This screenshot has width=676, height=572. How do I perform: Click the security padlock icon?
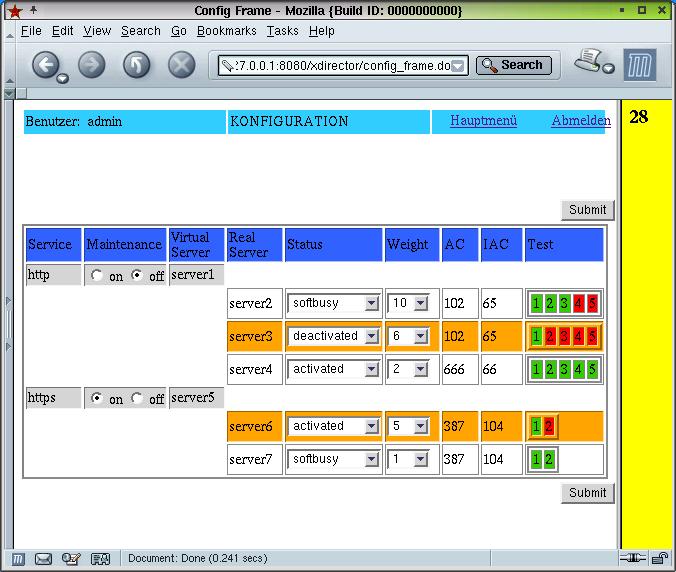click(660, 558)
